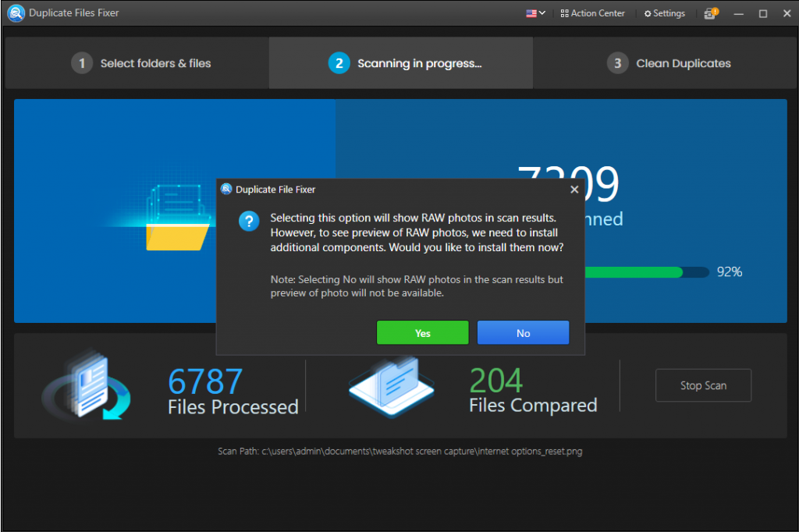
Task: Click Yes to install RAW components
Action: click(422, 333)
